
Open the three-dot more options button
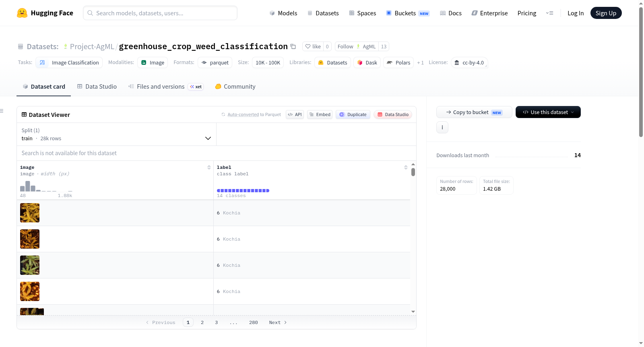(x=442, y=127)
